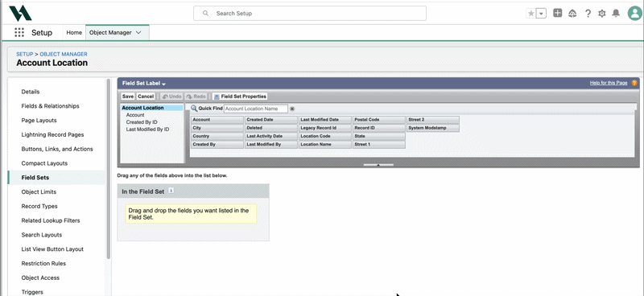Open Related Lookup Filters in sidebar
The image size is (644, 296).
[51, 220]
